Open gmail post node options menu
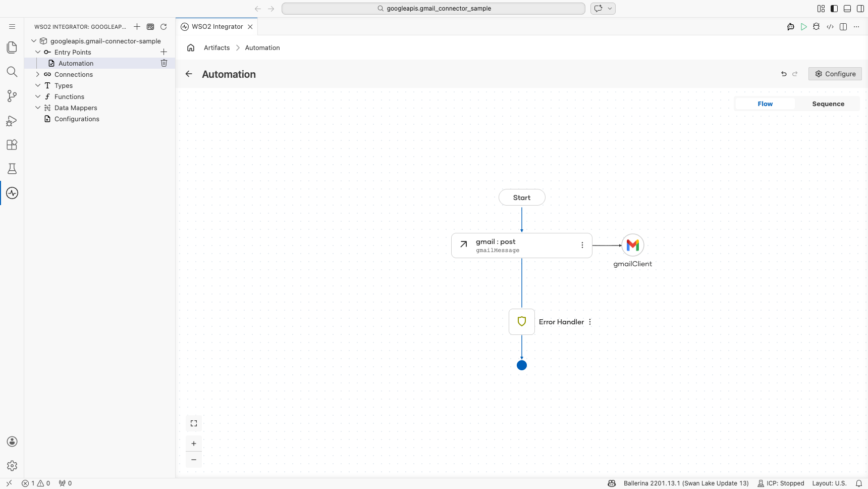Image resolution: width=868 pixels, height=489 pixels. click(x=582, y=245)
